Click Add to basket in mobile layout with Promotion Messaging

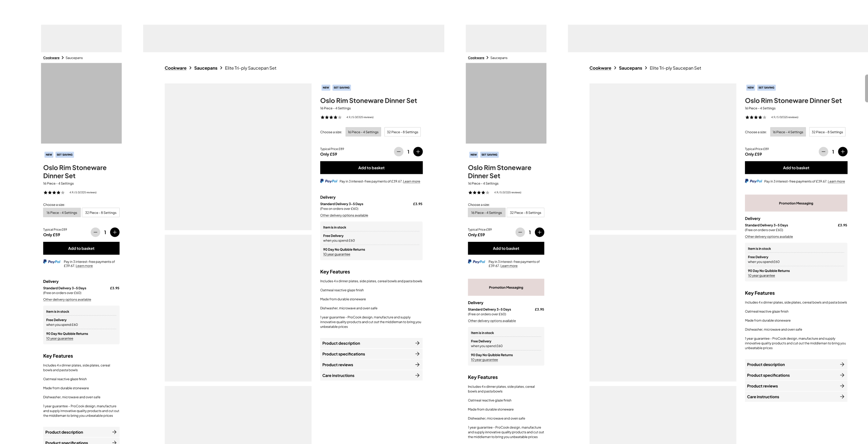(x=506, y=248)
